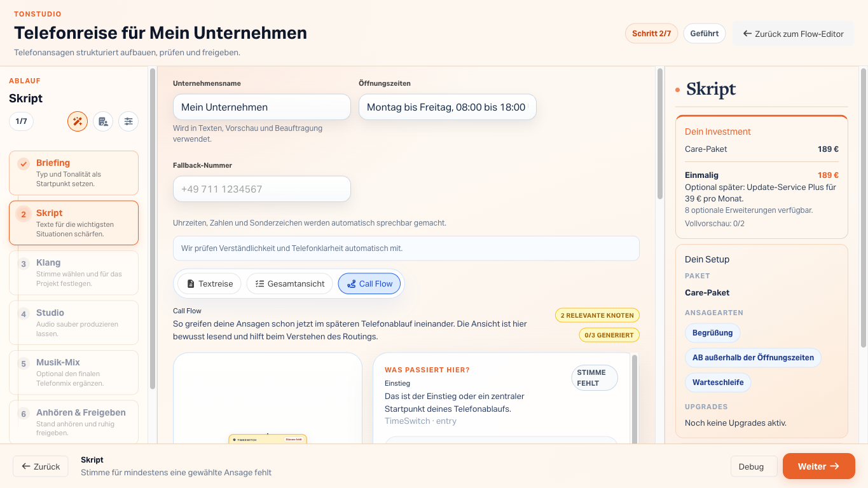Select the TimeSwitch node in the flow preview
This screenshot has height=488, width=868.
click(267, 438)
